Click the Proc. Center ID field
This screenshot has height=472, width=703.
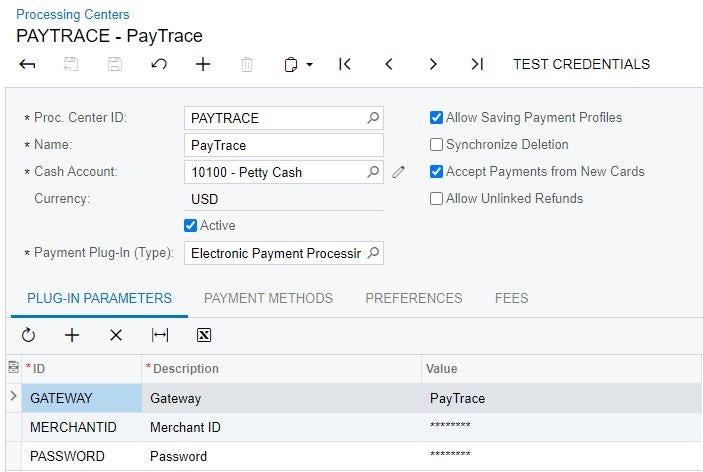284,118
